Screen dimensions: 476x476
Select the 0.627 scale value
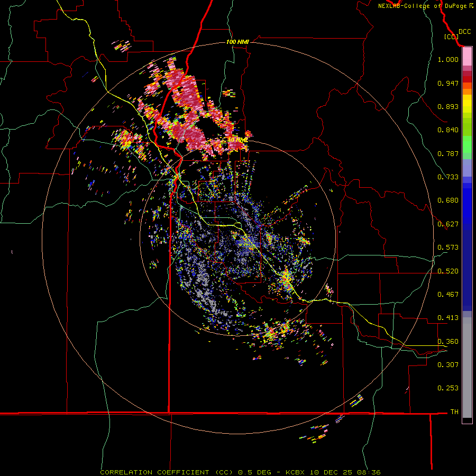[448, 224]
